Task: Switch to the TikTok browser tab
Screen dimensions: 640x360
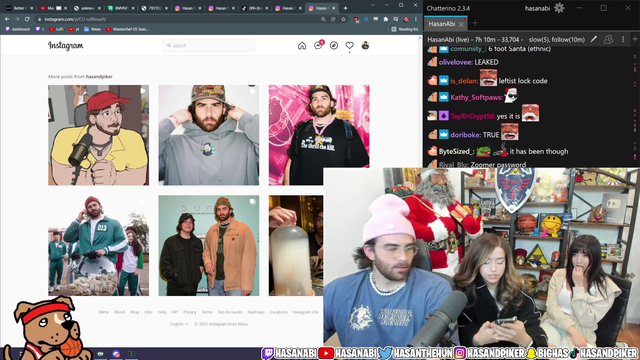Action: tap(255, 8)
